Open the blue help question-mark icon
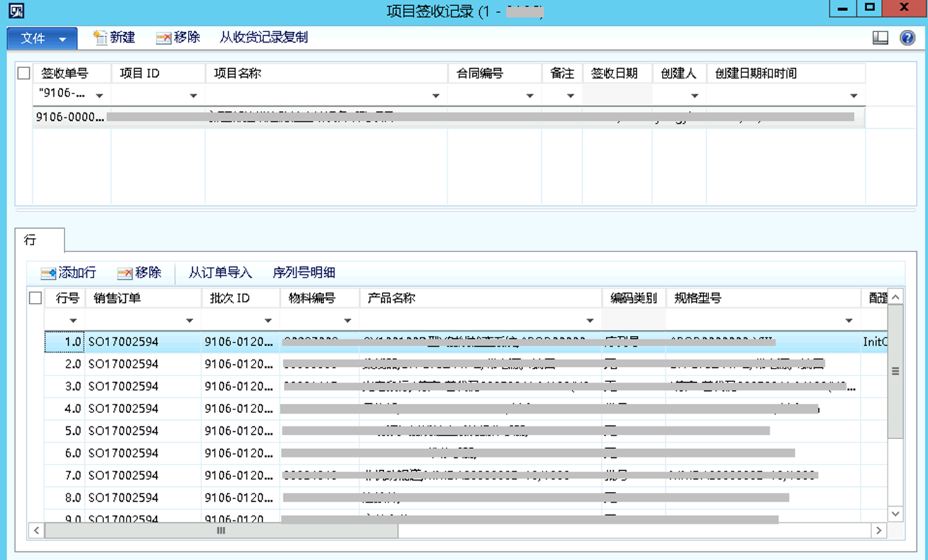 pyautogui.click(x=907, y=38)
